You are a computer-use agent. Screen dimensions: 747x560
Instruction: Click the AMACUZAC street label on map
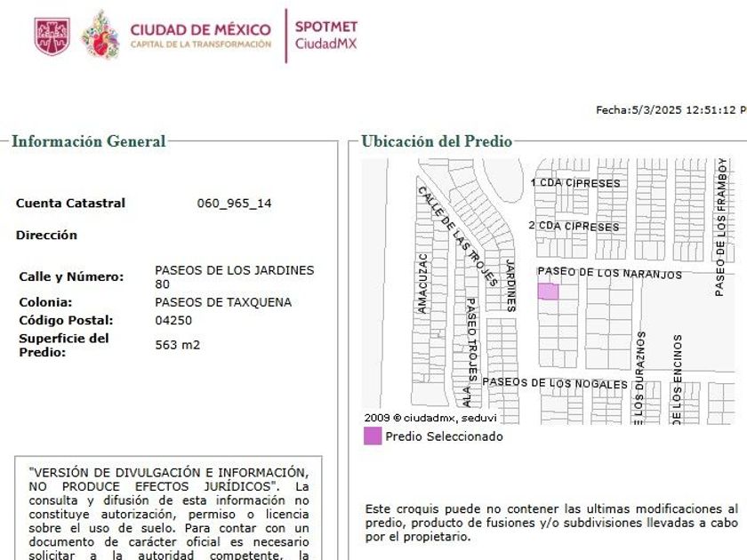click(x=422, y=283)
